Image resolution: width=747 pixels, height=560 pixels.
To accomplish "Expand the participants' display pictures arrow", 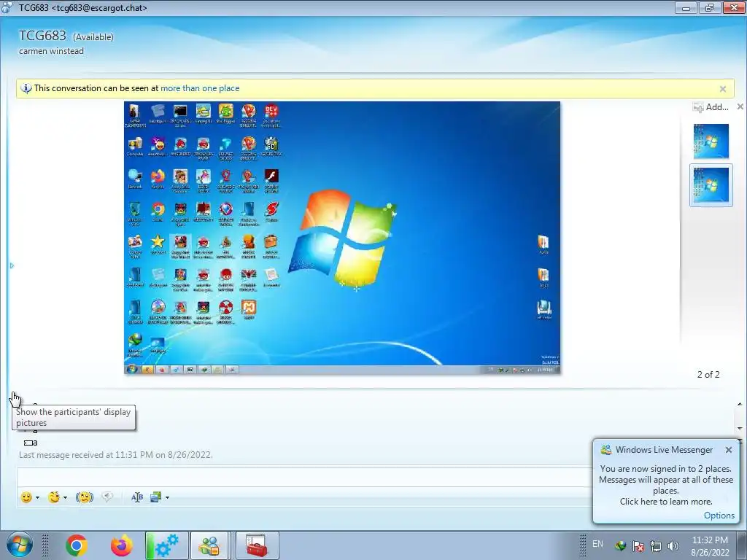I will point(12,265).
